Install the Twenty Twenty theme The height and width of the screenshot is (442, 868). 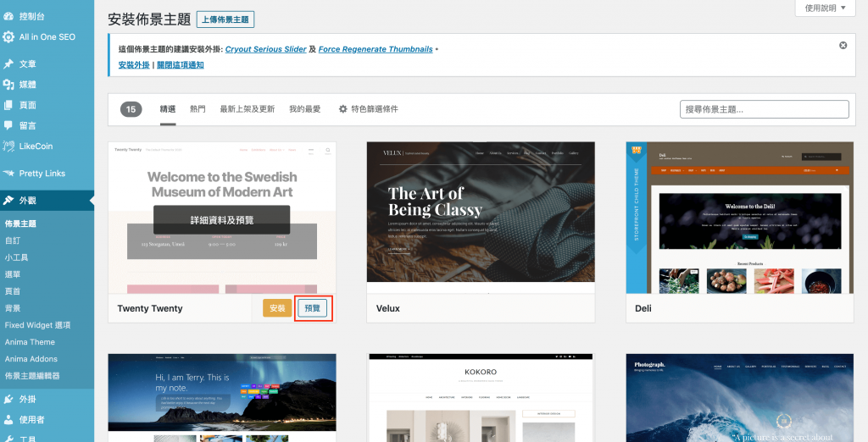tap(277, 308)
